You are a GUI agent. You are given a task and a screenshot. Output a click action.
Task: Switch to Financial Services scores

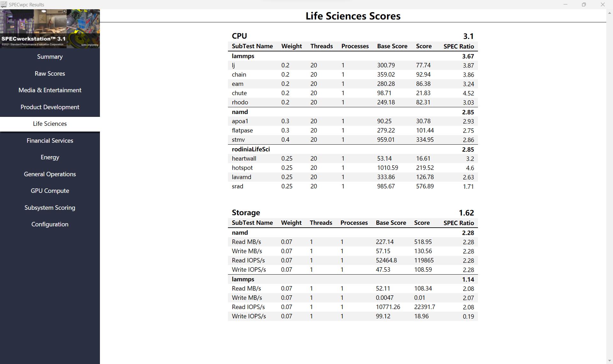(50, 140)
